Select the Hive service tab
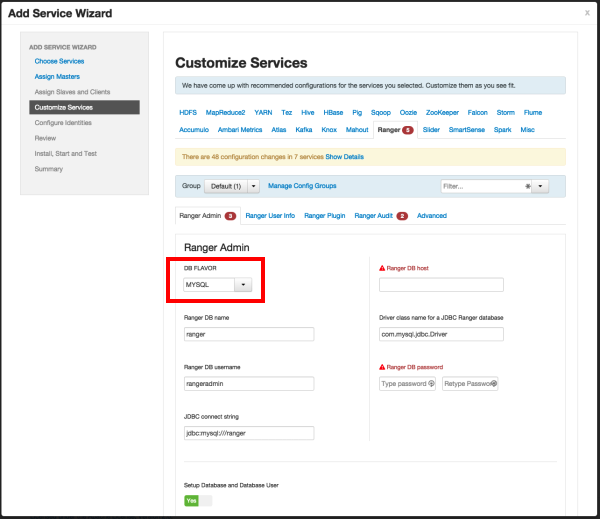This screenshot has height=519, width=600. [308, 113]
